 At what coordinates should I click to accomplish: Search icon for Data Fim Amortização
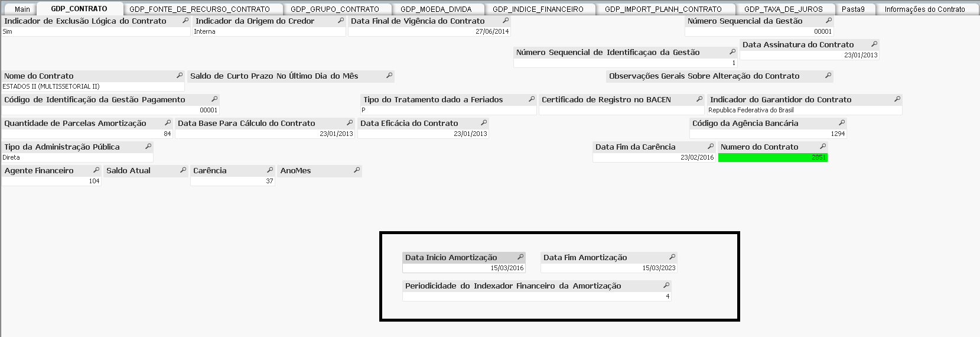pos(672,257)
